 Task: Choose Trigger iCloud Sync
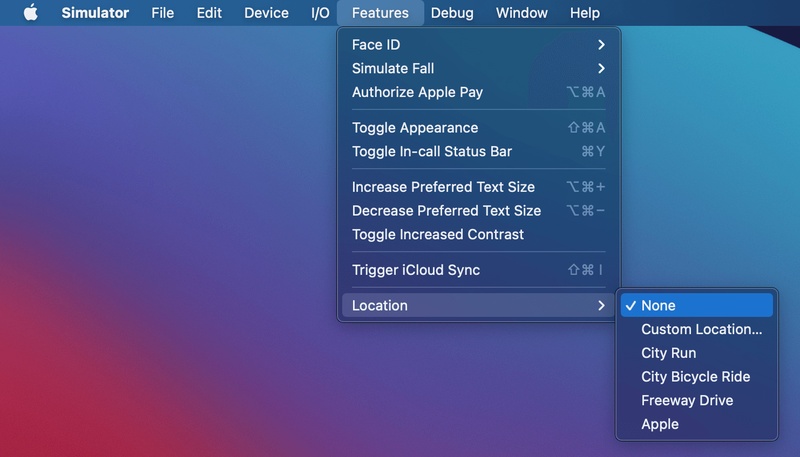point(478,270)
